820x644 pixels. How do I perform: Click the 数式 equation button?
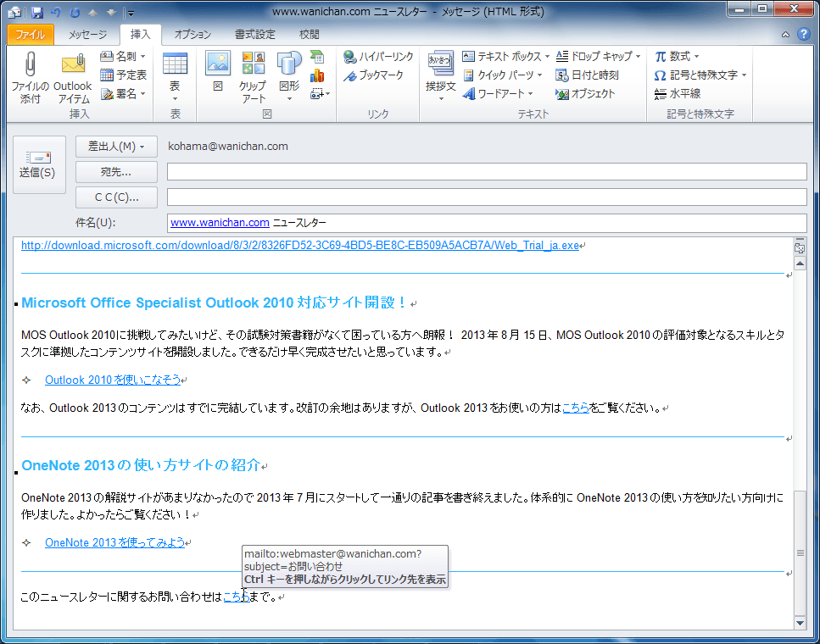677,56
